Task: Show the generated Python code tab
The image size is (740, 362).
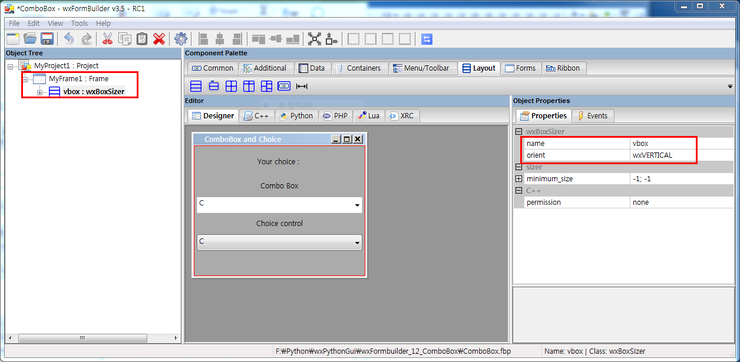Action: point(296,116)
